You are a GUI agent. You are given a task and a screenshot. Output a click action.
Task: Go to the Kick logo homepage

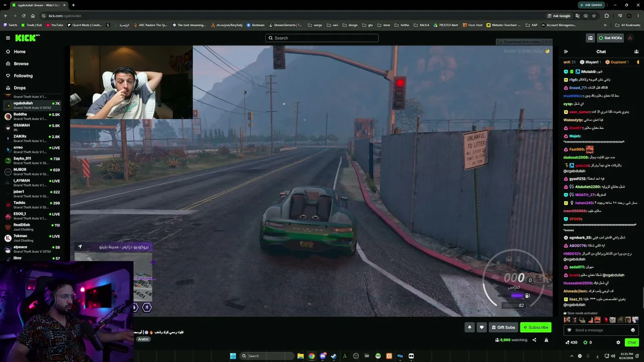tap(27, 38)
